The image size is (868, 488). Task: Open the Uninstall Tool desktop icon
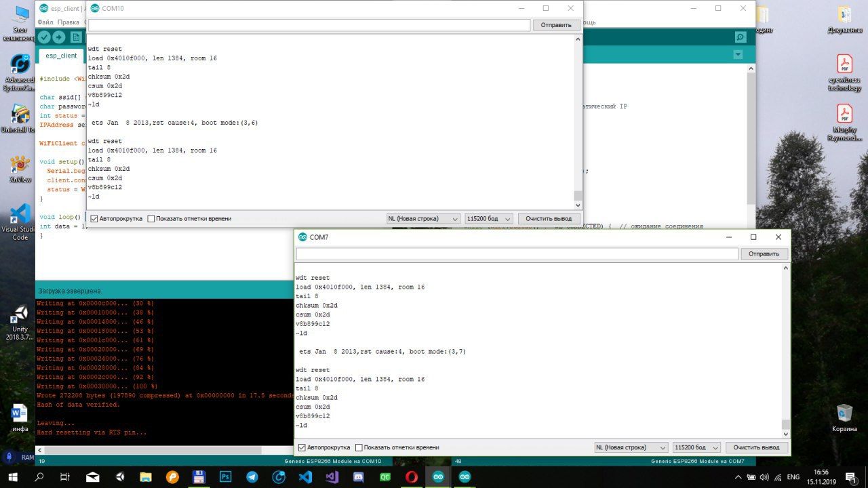click(x=20, y=117)
